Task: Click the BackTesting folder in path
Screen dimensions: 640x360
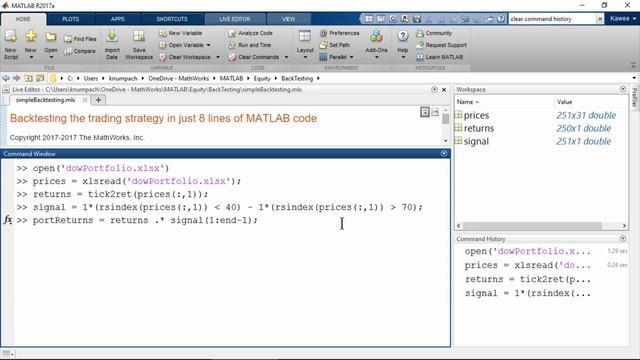Action: click(x=297, y=78)
